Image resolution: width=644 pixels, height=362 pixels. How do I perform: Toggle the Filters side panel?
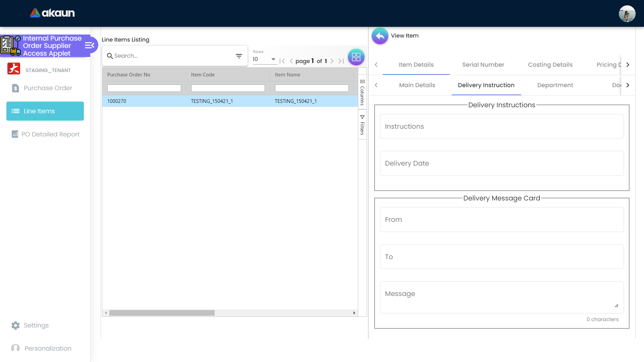(x=362, y=125)
